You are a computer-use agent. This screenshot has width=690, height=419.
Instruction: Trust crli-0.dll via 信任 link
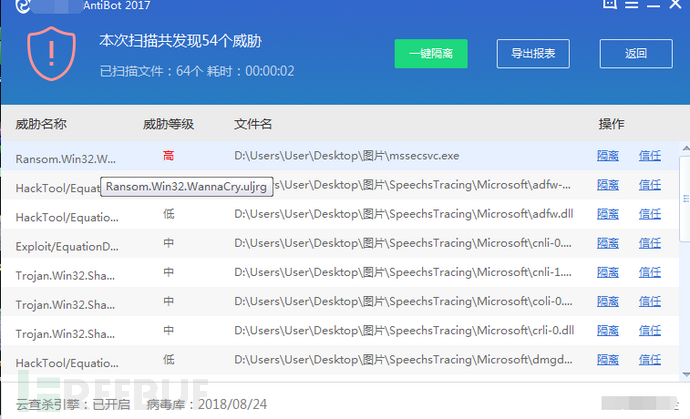pos(650,330)
